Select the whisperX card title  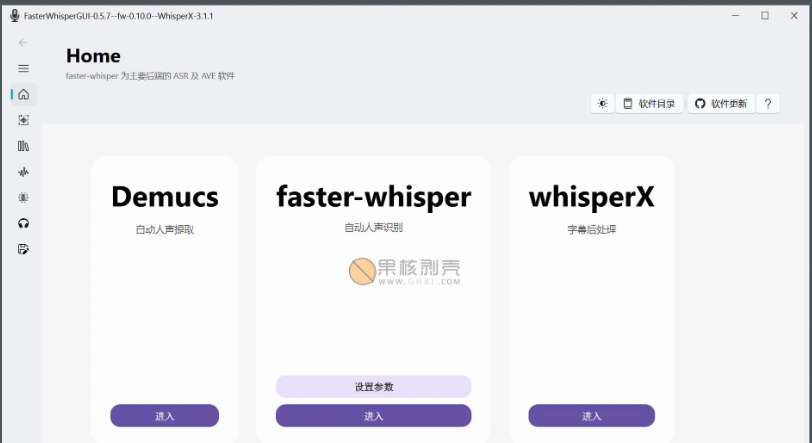click(591, 197)
